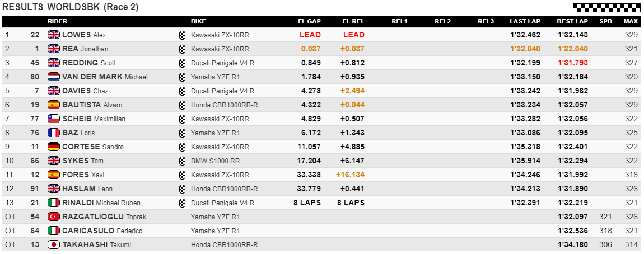Click the Turkey flag beside RAZGATLIOGLU Toprak
The image size is (644, 254).
click(54, 217)
